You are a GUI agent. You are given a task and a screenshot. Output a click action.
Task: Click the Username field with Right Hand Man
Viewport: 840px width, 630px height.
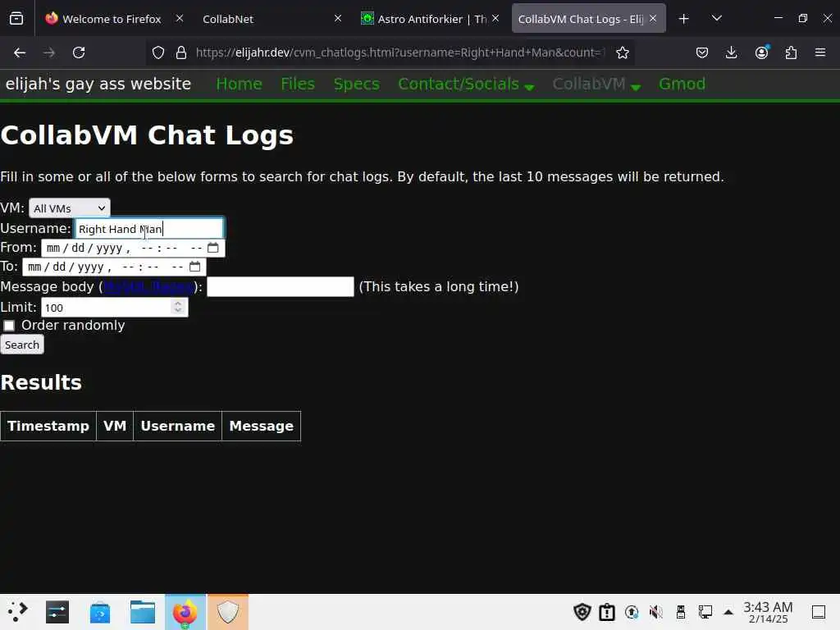tap(149, 229)
